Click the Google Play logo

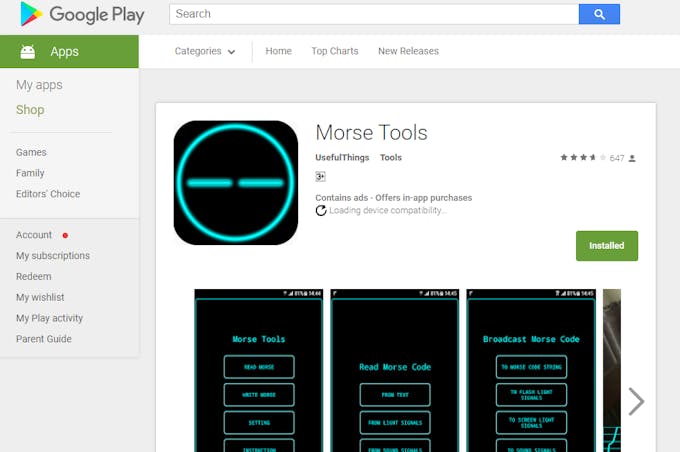click(82, 14)
